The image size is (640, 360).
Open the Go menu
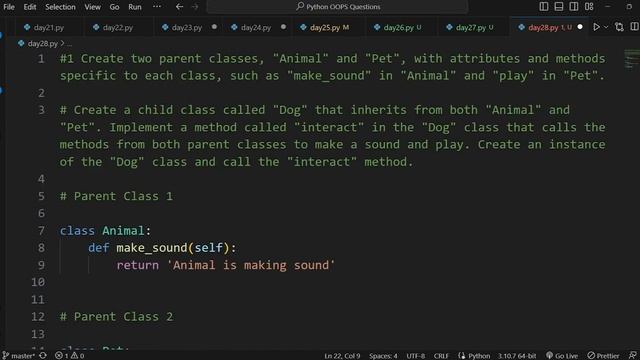pyautogui.click(x=114, y=7)
